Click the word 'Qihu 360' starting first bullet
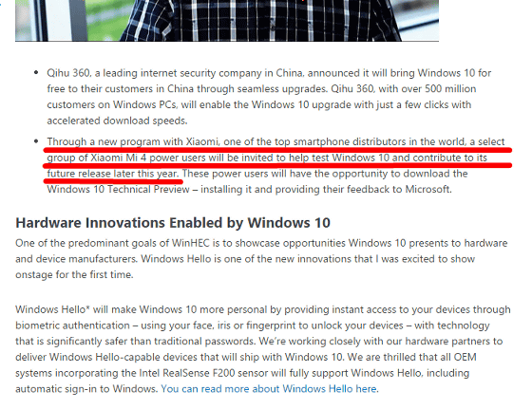The height and width of the screenshot is (409, 532). [68, 73]
